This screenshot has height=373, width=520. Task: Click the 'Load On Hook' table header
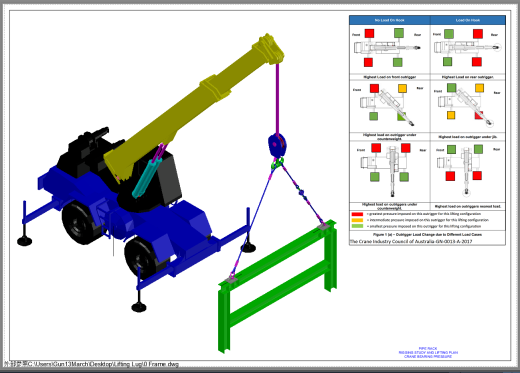coord(468,20)
